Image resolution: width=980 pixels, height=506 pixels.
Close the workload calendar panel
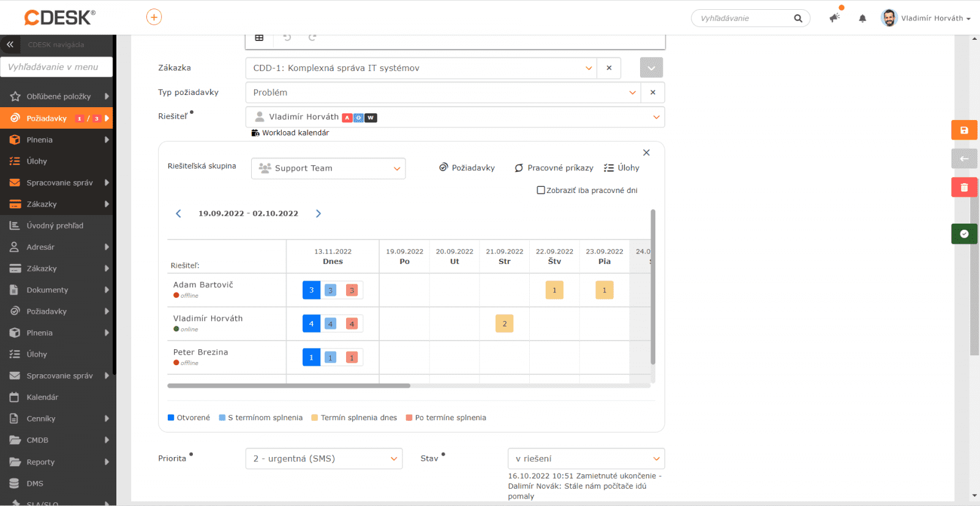pos(646,153)
